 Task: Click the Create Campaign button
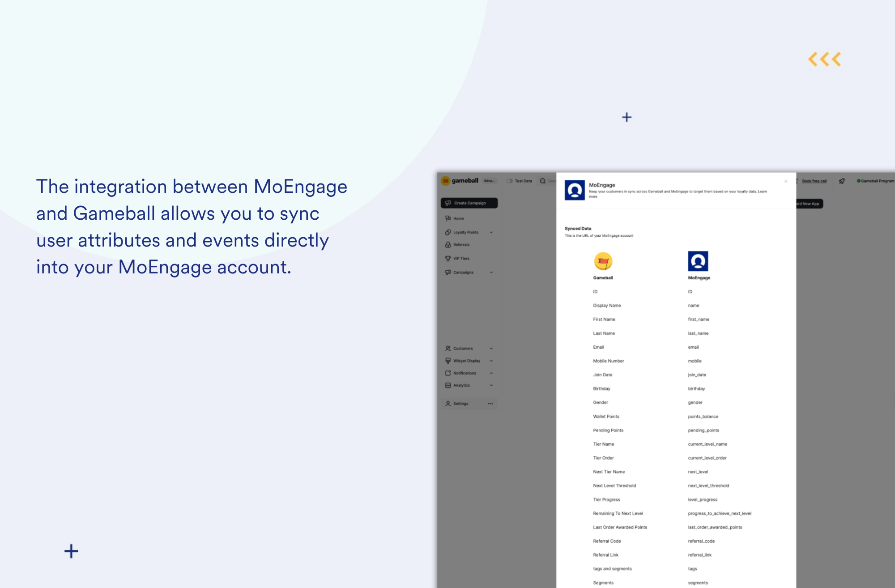[x=469, y=203]
